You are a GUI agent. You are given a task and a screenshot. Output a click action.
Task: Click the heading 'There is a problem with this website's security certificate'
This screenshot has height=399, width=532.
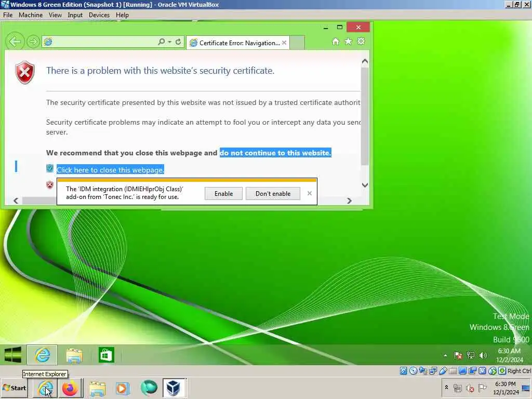160,71
